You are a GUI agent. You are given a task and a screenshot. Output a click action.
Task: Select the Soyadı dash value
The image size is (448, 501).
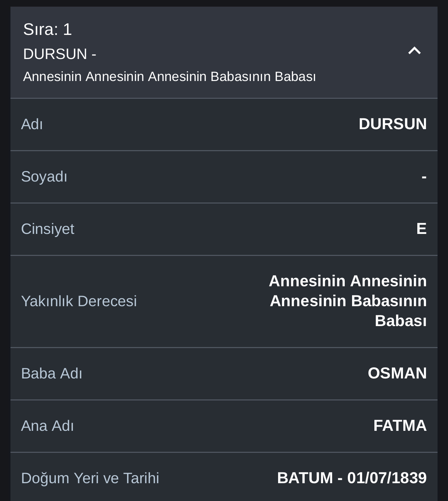(424, 177)
